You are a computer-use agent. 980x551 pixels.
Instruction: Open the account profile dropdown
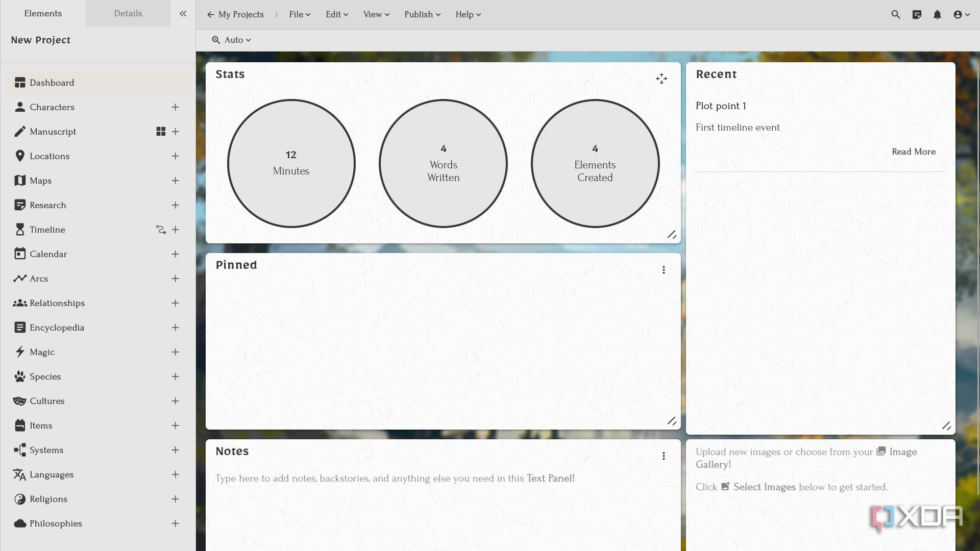pos(961,14)
